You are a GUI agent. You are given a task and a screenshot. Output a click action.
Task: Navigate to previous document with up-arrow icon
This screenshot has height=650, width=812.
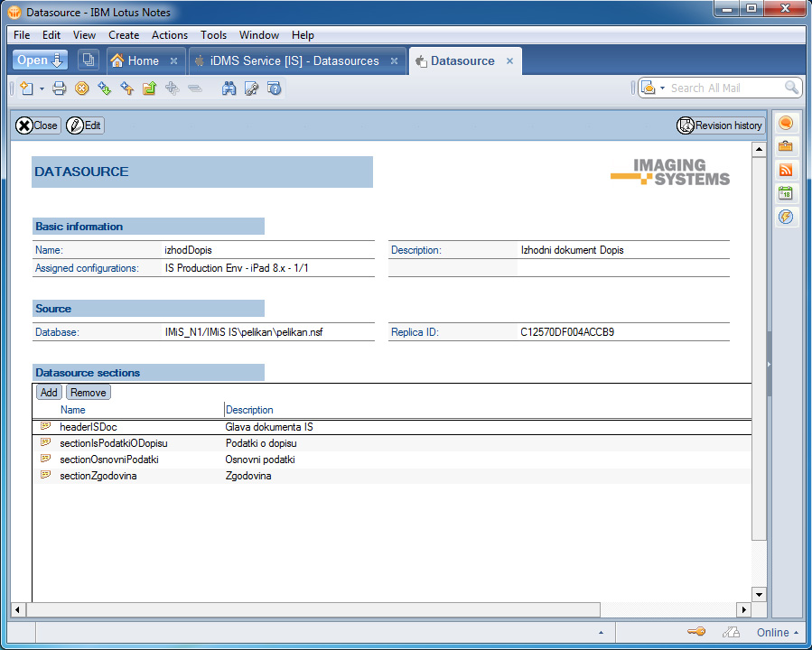coord(126,88)
